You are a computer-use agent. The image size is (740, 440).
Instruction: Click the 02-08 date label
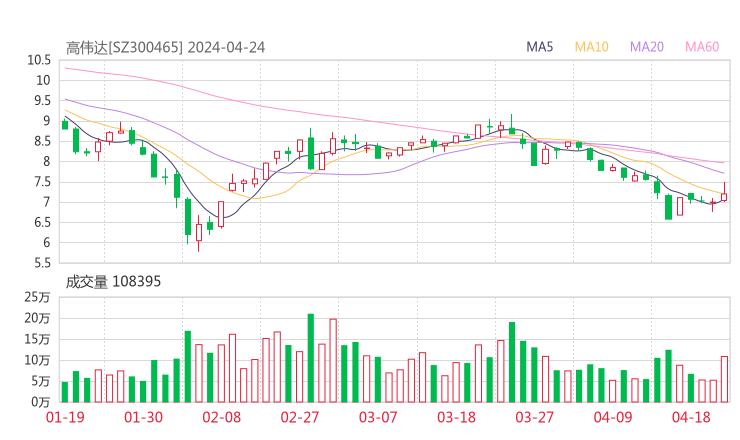coord(221,417)
